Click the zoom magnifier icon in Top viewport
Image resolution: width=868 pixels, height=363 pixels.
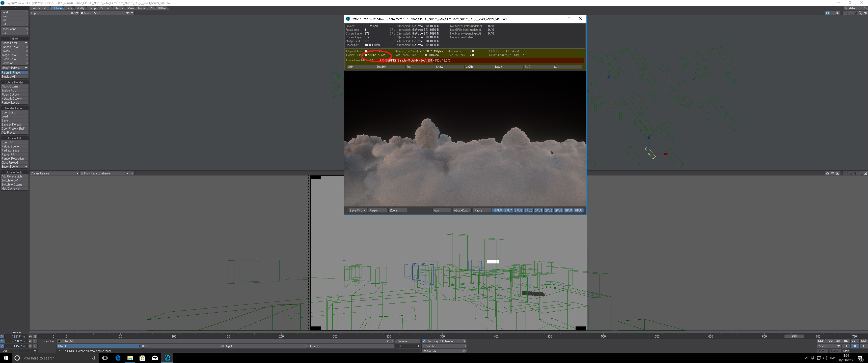pos(860,13)
